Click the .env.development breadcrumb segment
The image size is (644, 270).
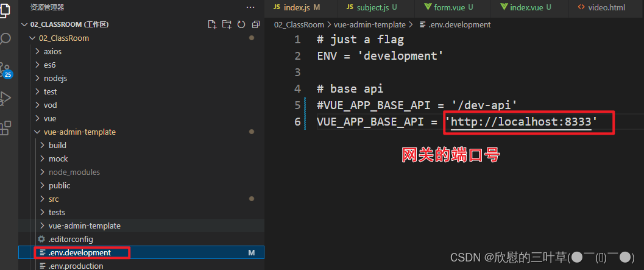click(x=459, y=24)
